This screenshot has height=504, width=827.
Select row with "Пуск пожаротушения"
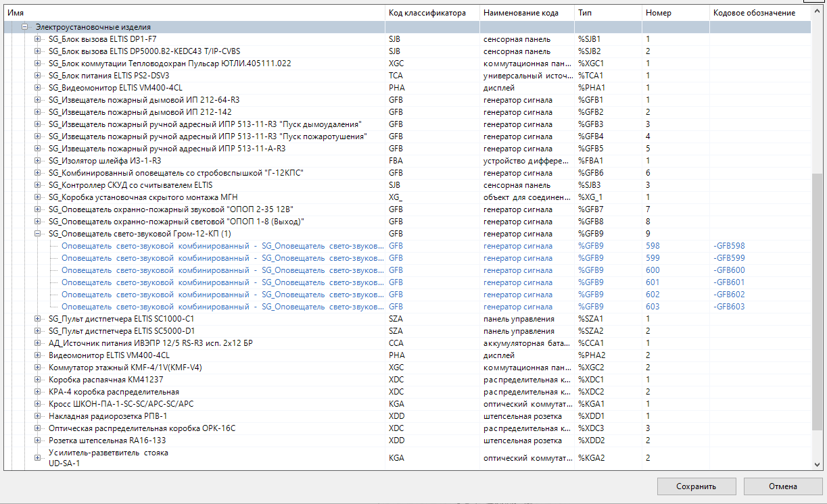[208, 136]
